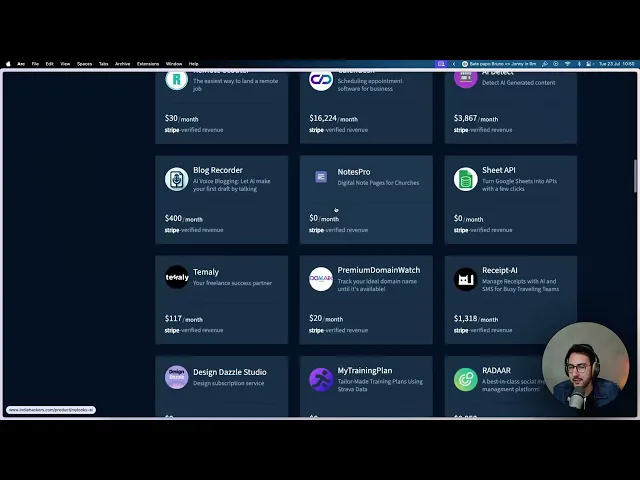The height and width of the screenshot is (480, 640).
Task: Open the Temaly product title
Action: point(206,272)
